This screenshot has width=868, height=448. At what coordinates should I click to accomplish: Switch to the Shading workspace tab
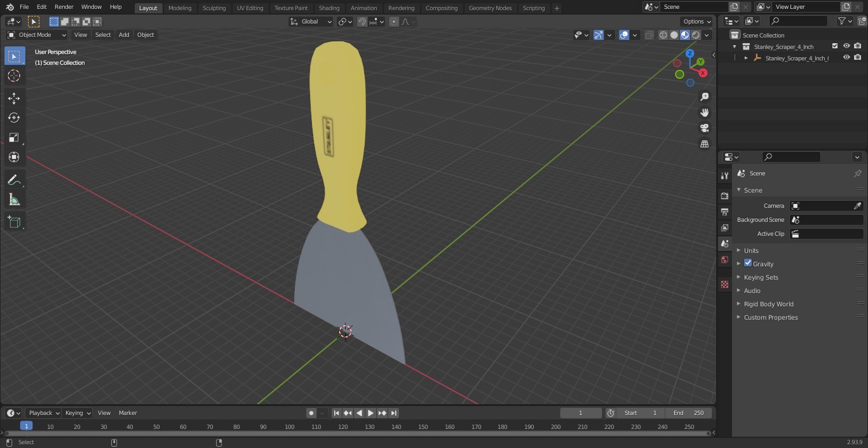point(329,8)
